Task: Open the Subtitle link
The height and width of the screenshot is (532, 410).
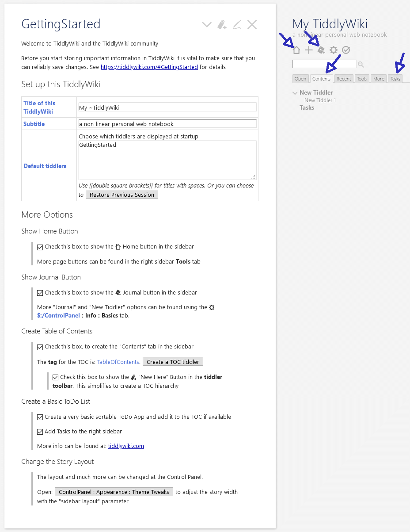Action: (x=34, y=124)
